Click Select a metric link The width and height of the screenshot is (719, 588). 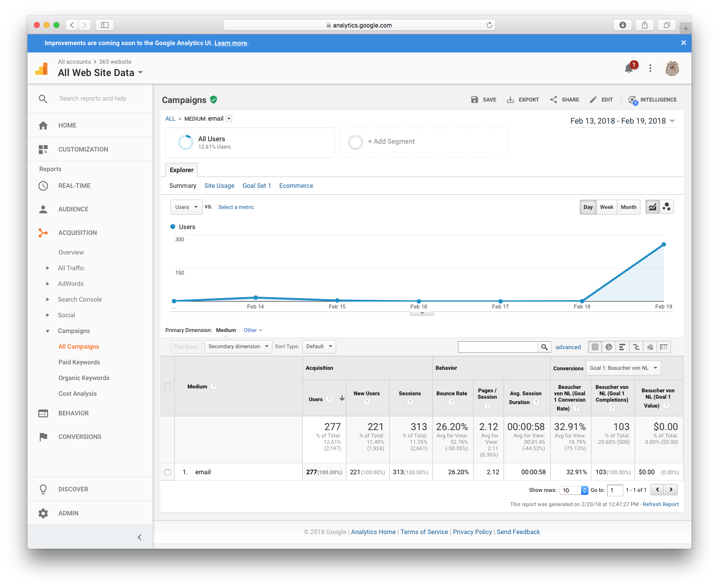coord(236,207)
